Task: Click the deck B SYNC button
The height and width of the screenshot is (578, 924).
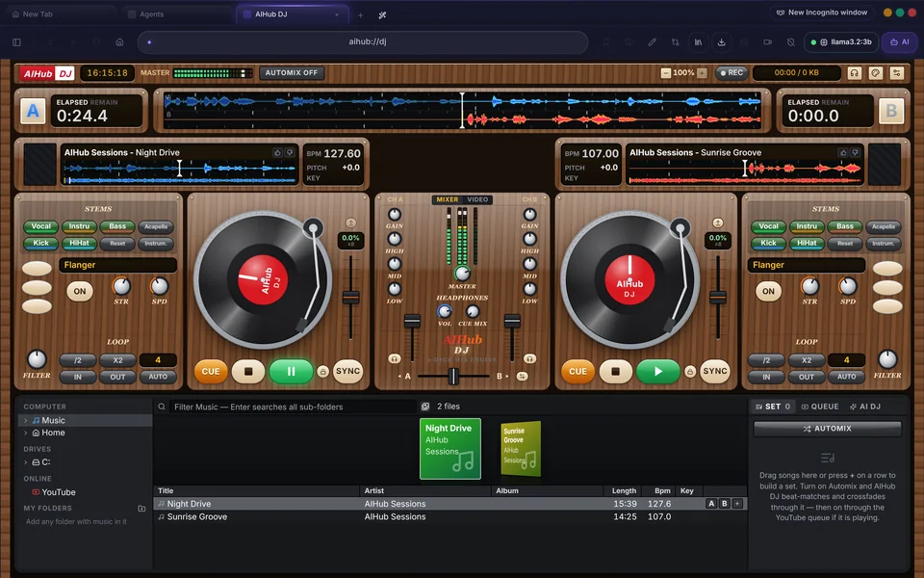Action: tap(715, 372)
